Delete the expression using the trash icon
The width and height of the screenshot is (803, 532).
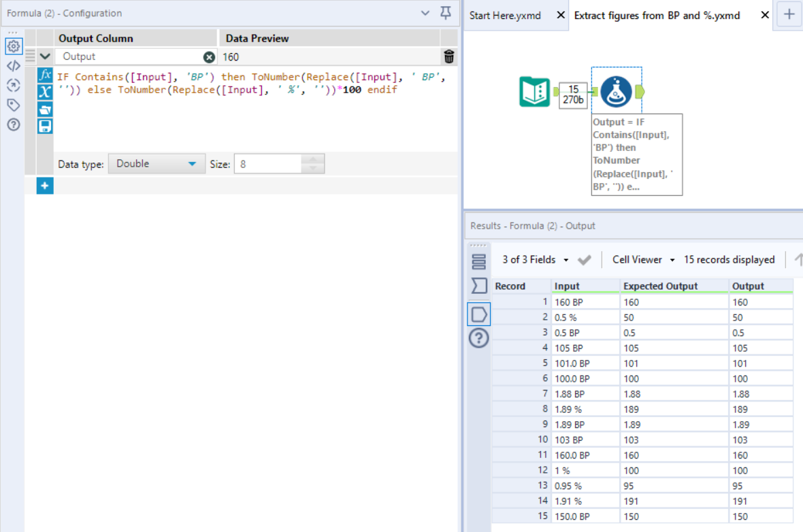[x=448, y=56]
